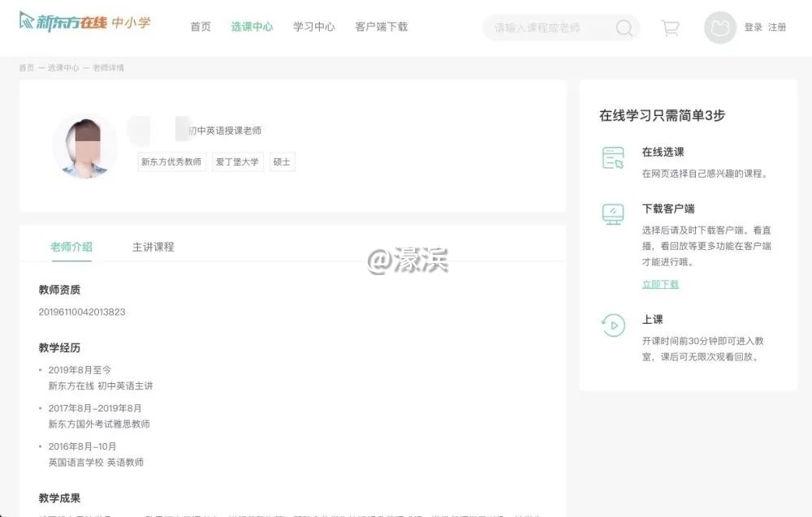
Task: Click the 立即下载 link
Action: point(660,284)
